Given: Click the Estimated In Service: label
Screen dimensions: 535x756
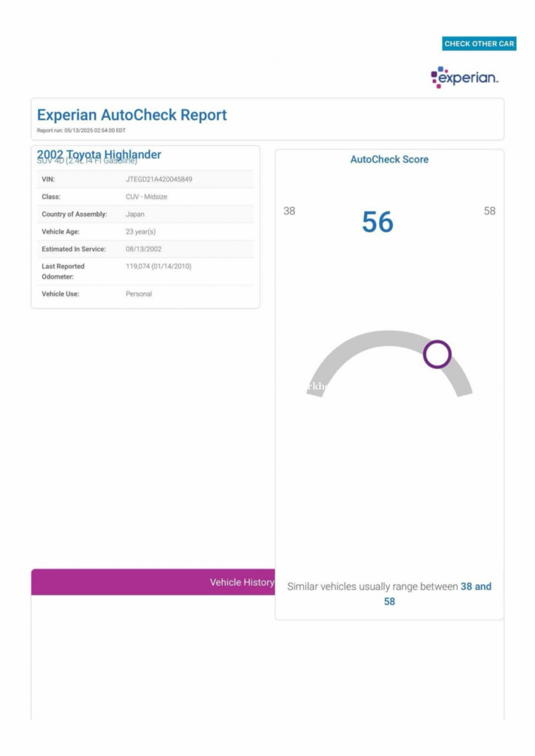Looking at the screenshot, I should click(x=73, y=249).
